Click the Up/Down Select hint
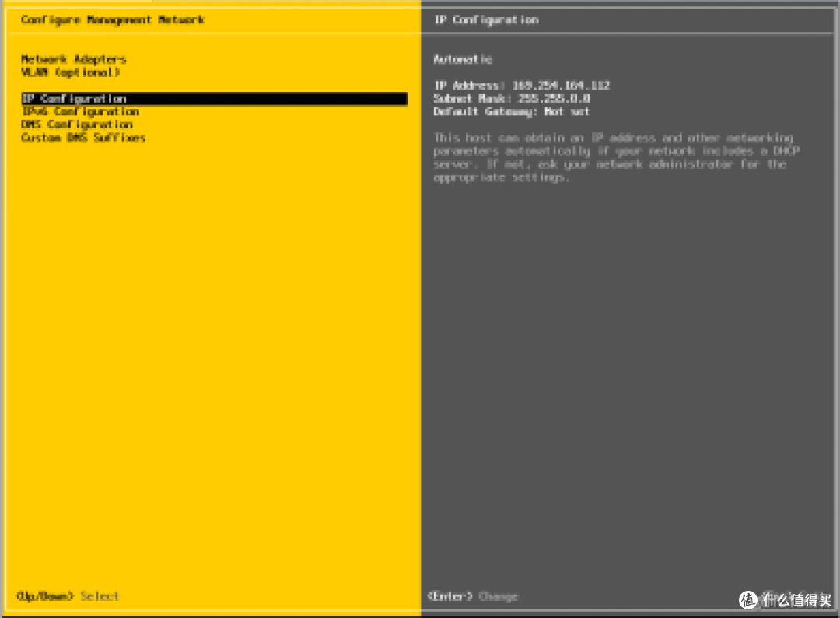840x618 pixels. click(x=67, y=596)
